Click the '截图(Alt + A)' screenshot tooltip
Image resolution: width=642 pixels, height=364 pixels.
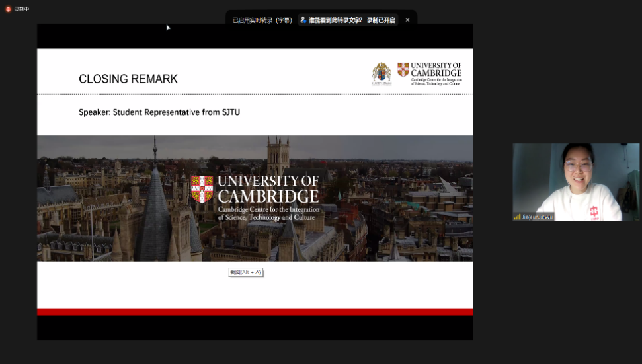click(x=246, y=272)
